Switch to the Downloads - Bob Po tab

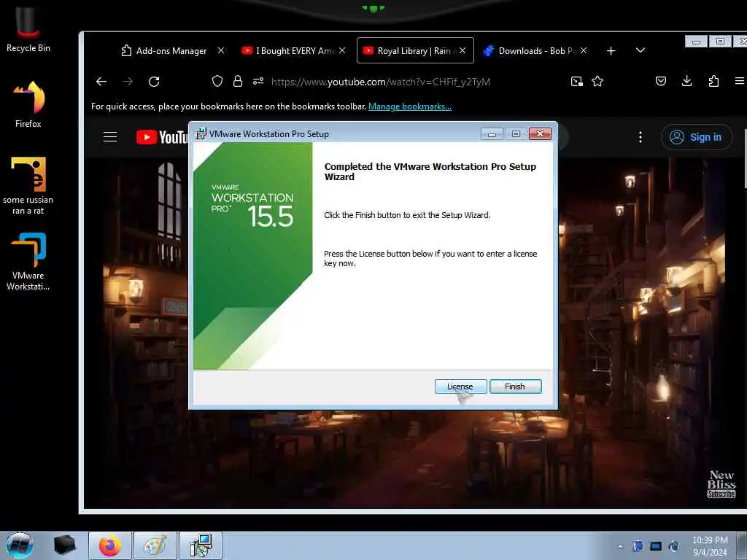click(531, 50)
